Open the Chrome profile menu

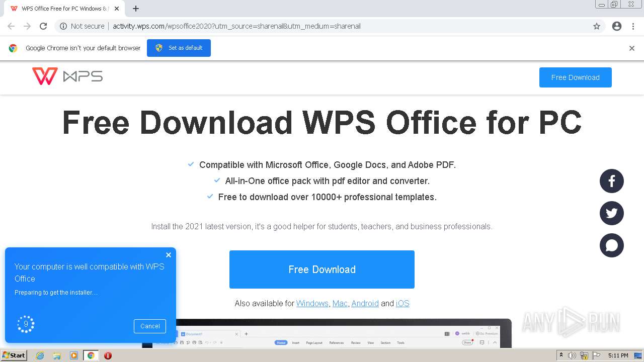[x=617, y=26]
